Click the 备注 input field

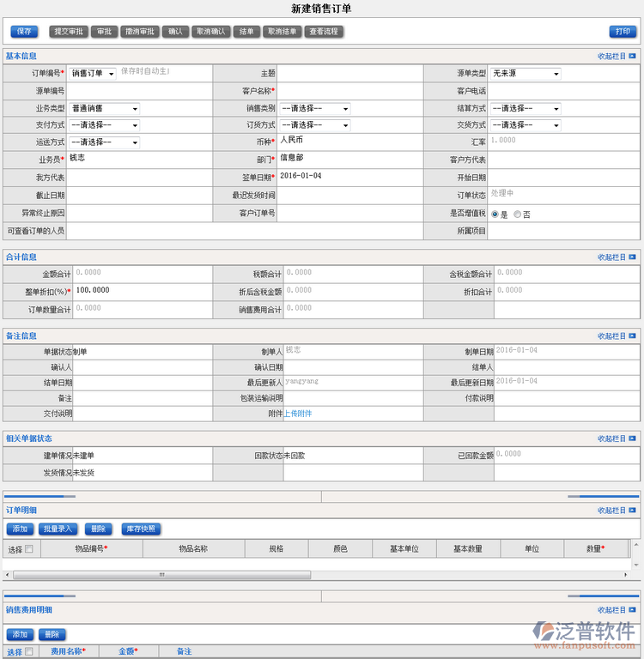(x=143, y=398)
